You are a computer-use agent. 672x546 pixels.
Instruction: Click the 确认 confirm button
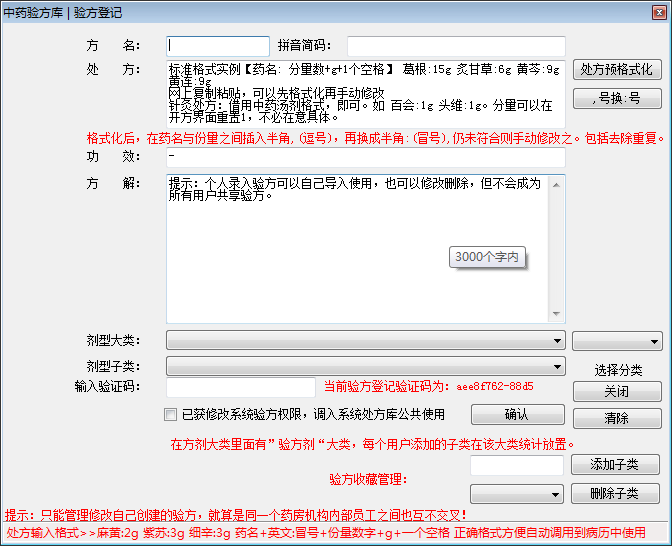pos(517,414)
